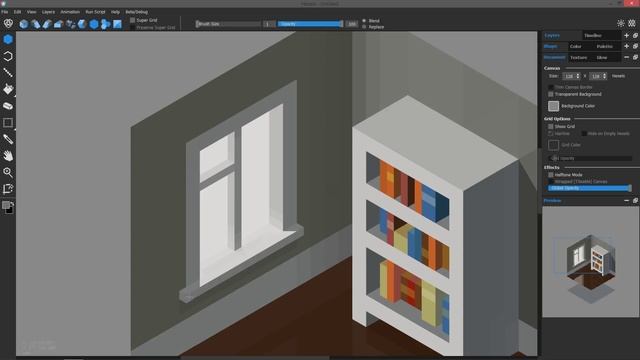Viewport: 640px width, 360px height.
Task: Click the canvas height stepper arrows
Action: 604,76
